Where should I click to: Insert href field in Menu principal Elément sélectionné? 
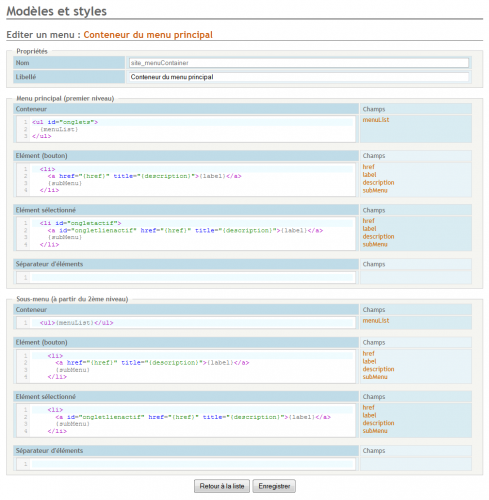point(368,221)
